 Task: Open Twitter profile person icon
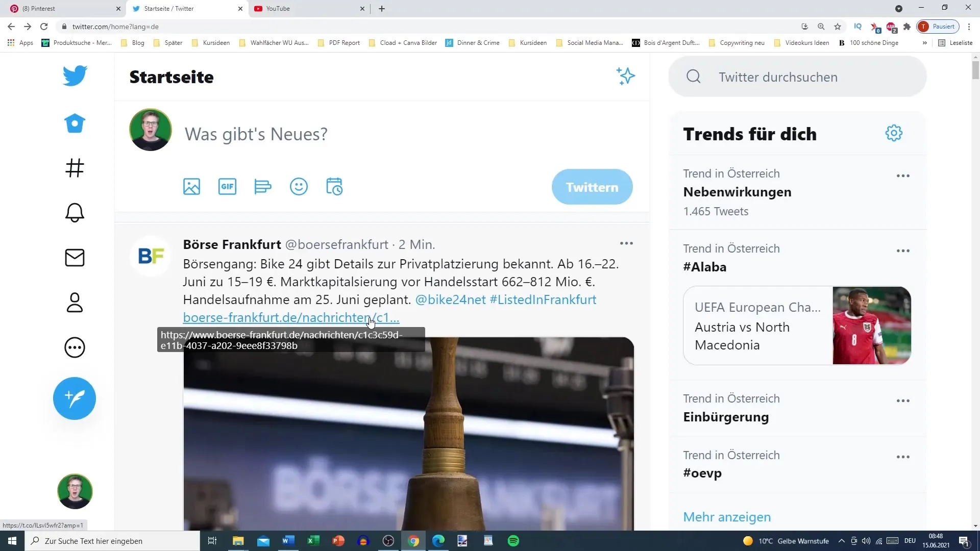[x=75, y=303]
